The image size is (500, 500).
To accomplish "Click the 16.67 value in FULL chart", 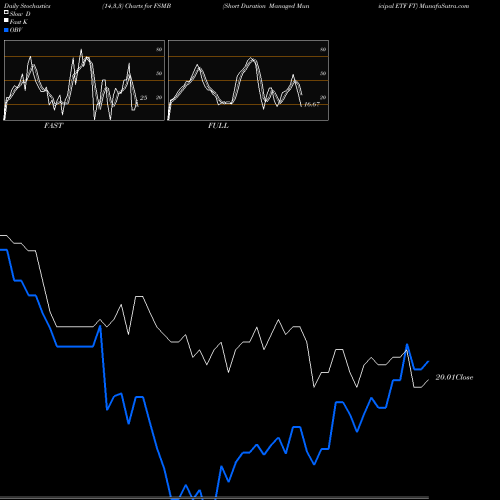I will coord(312,104).
